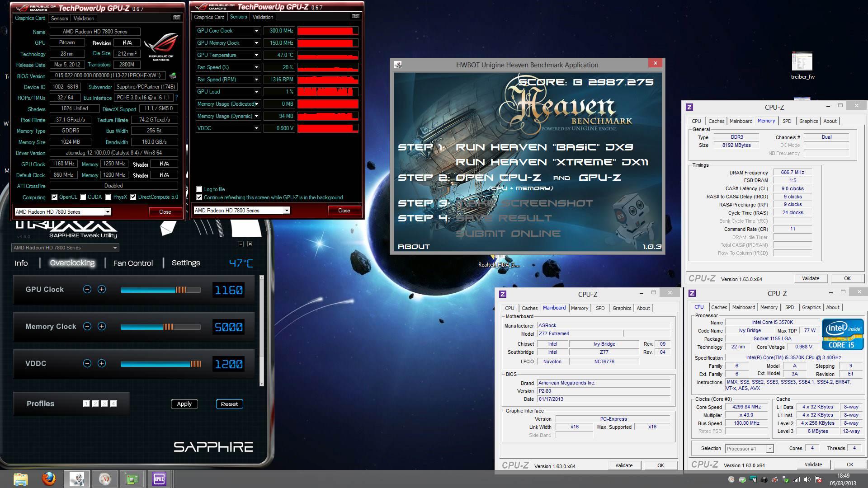The width and height of the screenshot is (868, 488).
Task: Open the TriXX AMD Radeon device dropdown
Action: [65, 248]
